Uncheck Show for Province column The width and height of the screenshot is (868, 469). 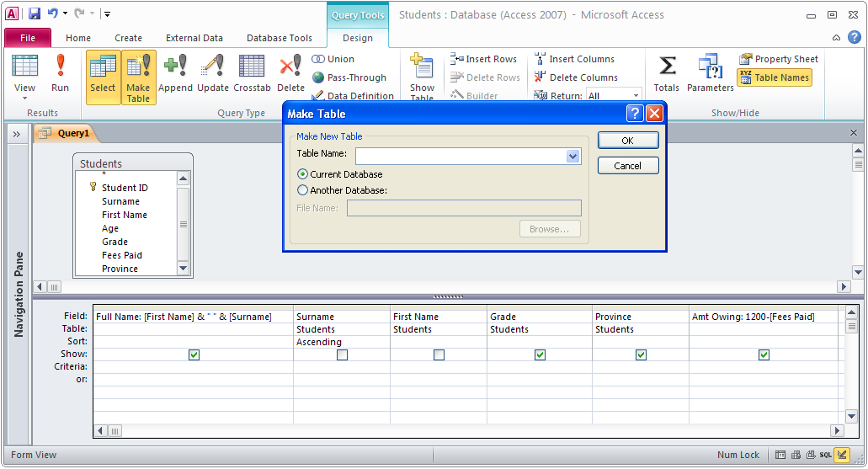[x=641, y=355]
